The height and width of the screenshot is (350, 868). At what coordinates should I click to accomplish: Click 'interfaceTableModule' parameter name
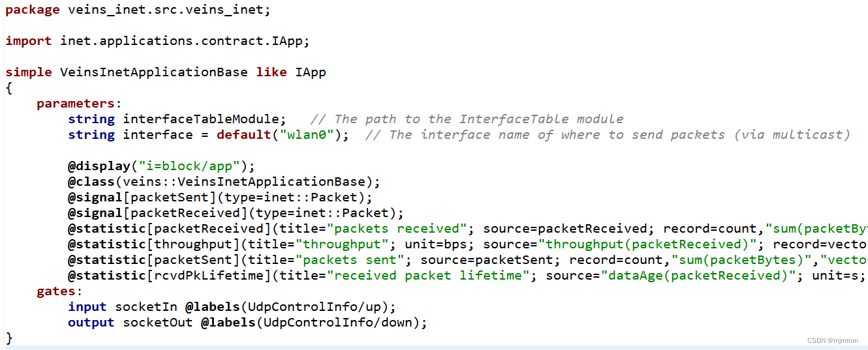pyautogui.click(x=201, y=119)
